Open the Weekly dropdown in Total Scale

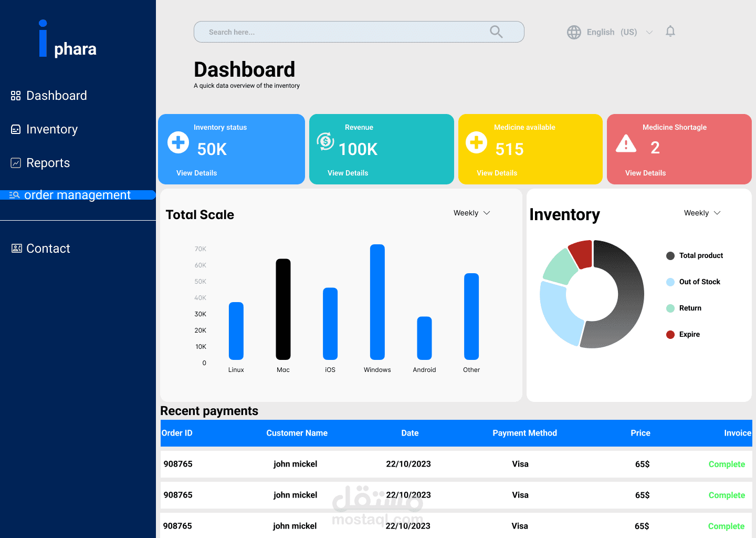(x=471, y=213)
